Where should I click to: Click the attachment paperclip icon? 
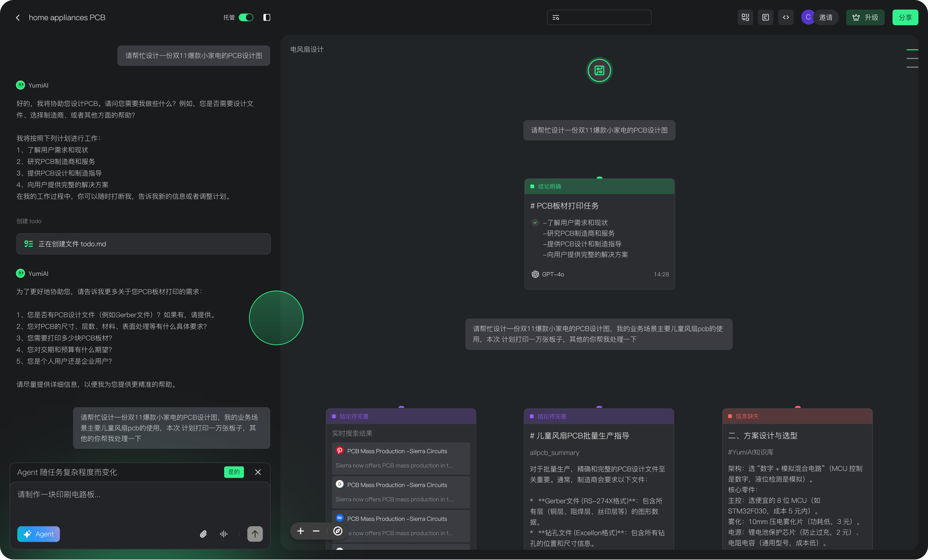pos(203,534)
